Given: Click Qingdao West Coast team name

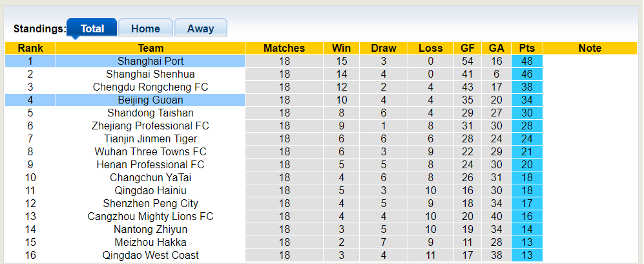Looking at the screenshot, I should (151, 255).
